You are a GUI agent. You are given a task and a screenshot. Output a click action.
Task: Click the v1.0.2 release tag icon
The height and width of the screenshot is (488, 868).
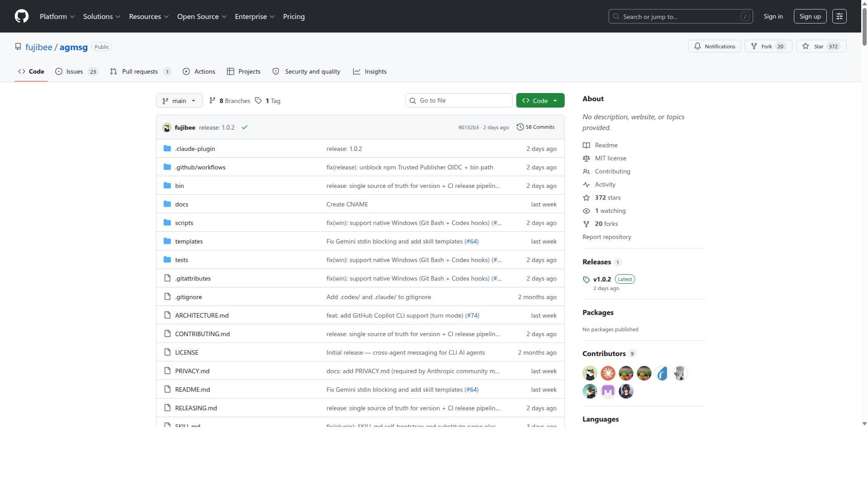[586, 280]
